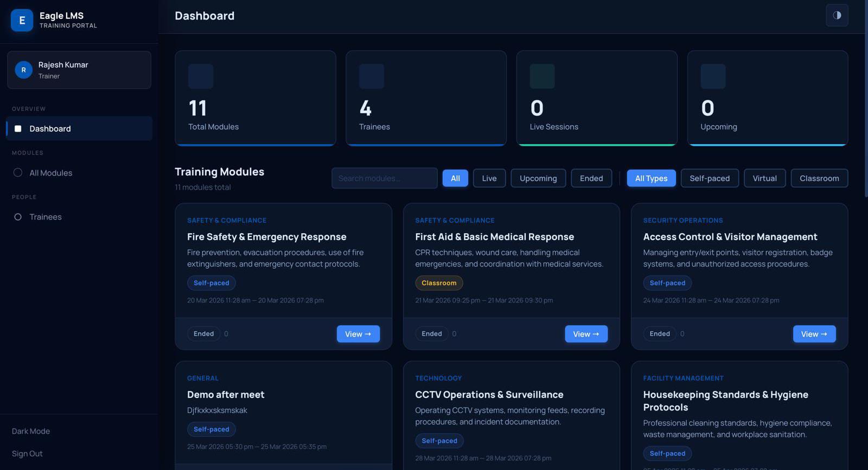
Task: Click the '20 Mar 2026 11:28 am' date range
Action: click(256, 300)
